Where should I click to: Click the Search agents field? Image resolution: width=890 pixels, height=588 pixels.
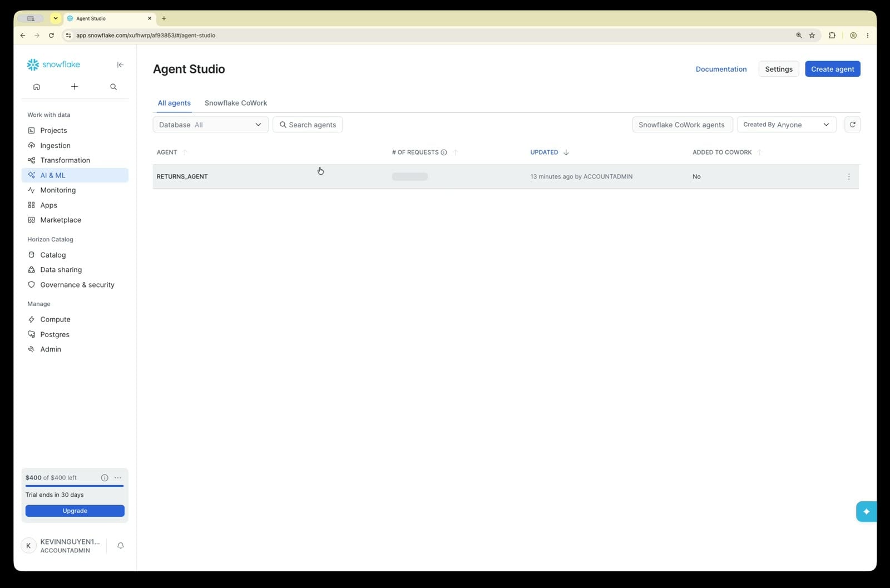pyautogui.click(x=308, y=125)
